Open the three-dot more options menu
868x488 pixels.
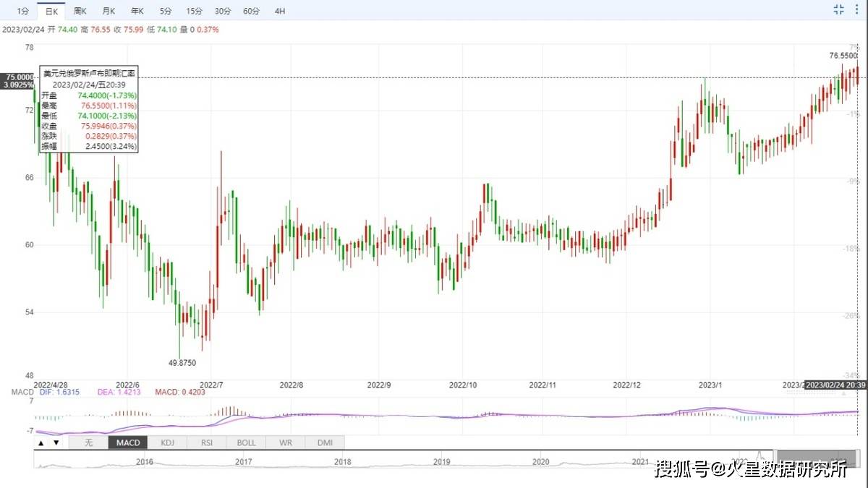click(859, 9)
